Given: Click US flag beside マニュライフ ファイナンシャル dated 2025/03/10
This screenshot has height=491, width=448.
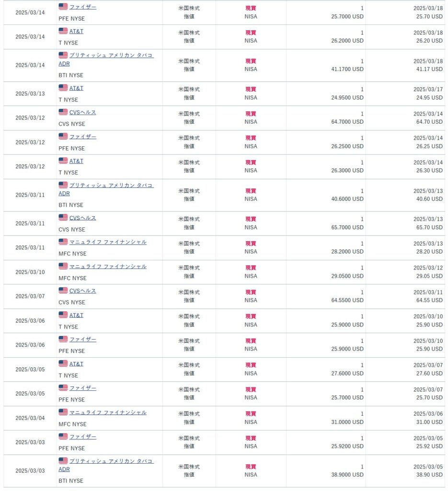Looking at the screenshot, I should point(63,266).
